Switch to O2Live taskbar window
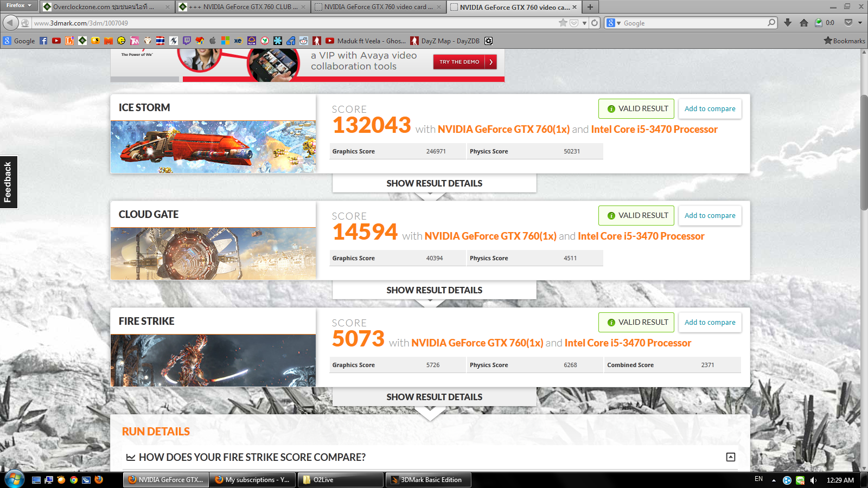This screenshot has height=488, width=868. (340, 480)
